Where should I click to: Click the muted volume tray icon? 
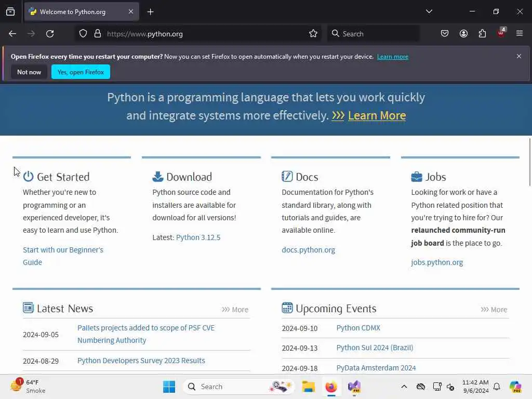[x=450, y=387]
